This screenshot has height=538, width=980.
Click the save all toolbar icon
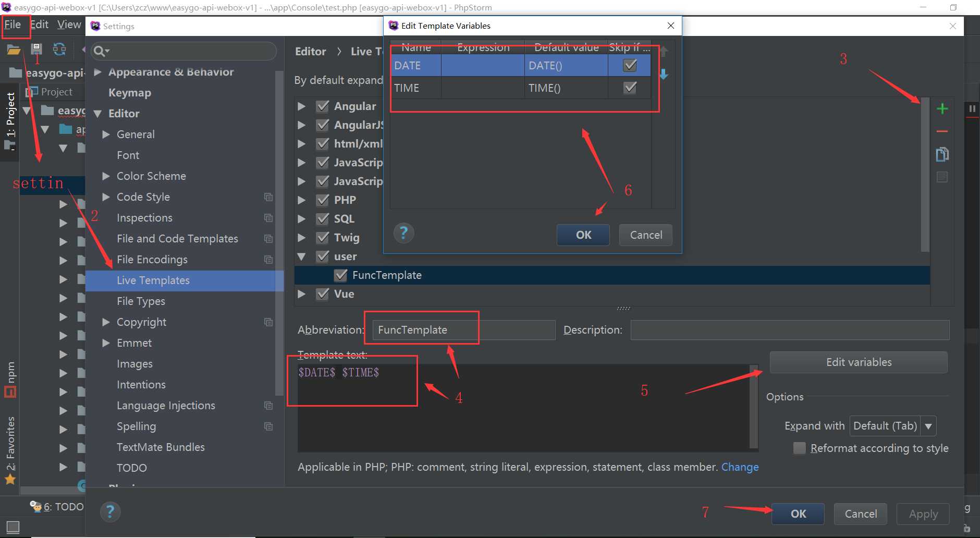[x=36, y=50]
